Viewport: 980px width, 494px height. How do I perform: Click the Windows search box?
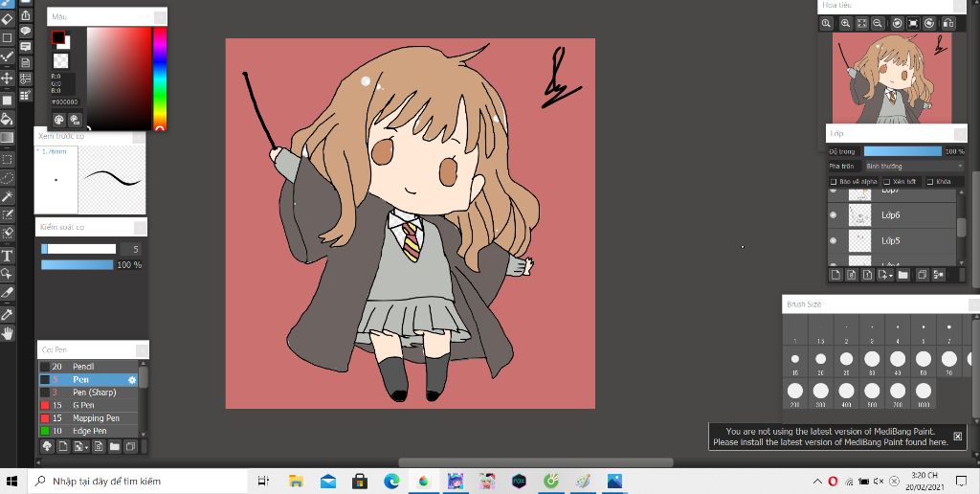click(139, 481)
